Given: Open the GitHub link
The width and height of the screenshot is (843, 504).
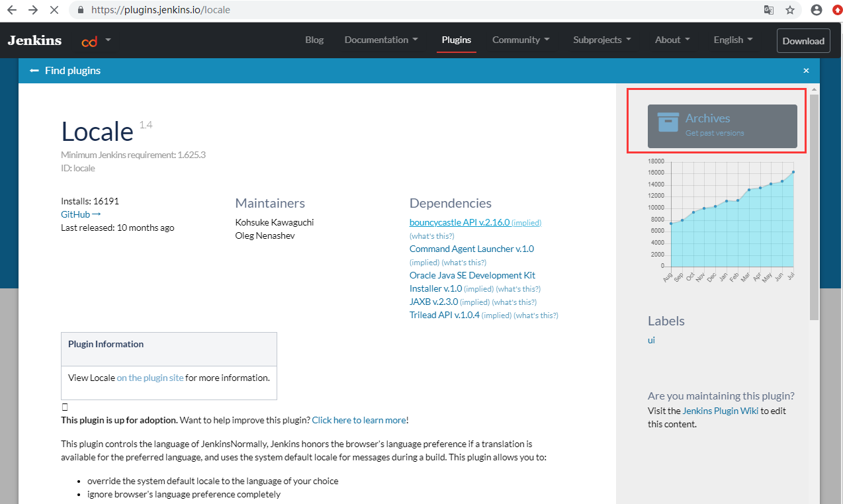Looking at the screenshot, I should (81, 214).
